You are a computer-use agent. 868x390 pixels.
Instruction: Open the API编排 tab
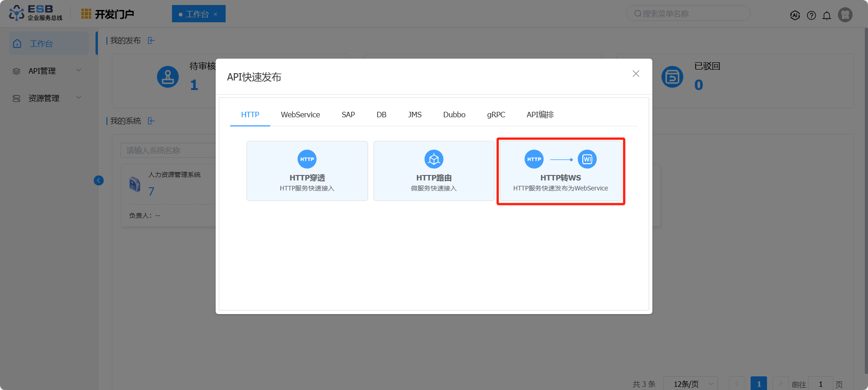tap(540, 115)
